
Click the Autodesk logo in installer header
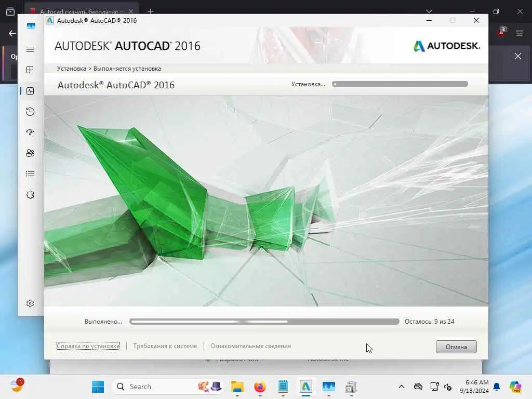tap(446, 46)
